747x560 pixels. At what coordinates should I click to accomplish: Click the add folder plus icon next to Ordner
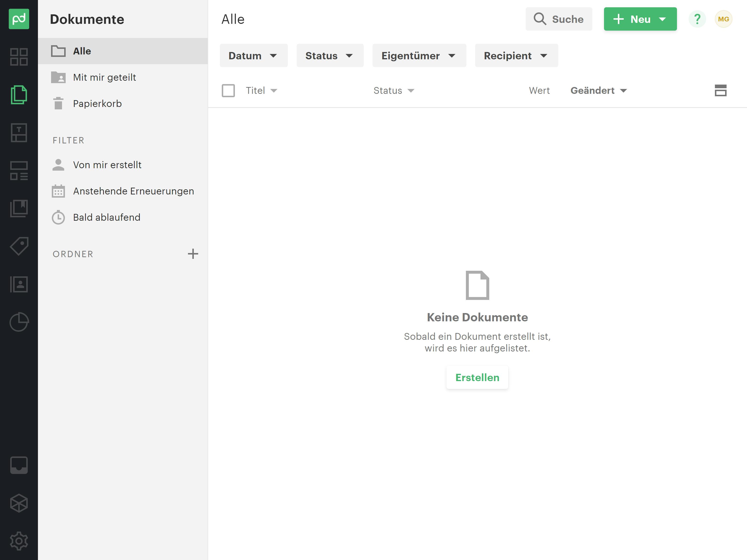click(193, 254)
